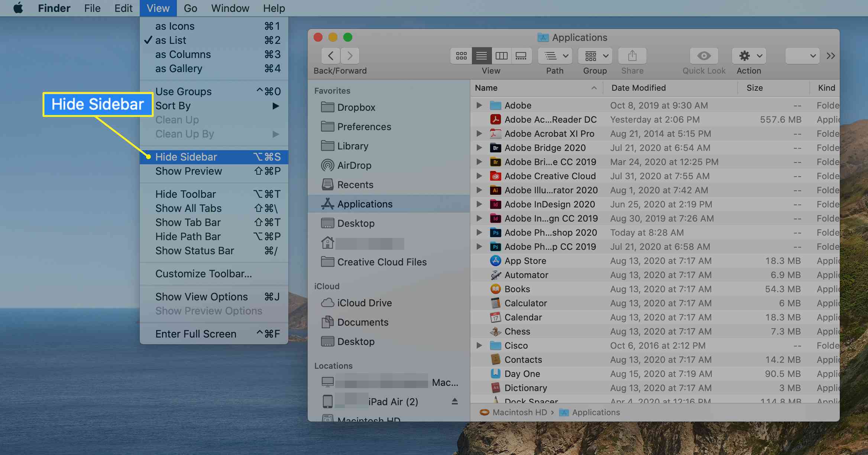
Task: Sort by Size column header
Action: [774, 88]
